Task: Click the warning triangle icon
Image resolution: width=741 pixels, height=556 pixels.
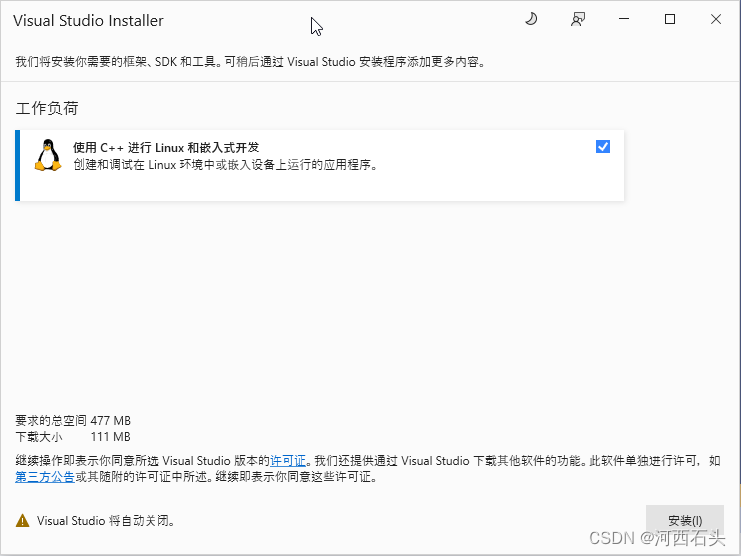Action: (22, 521)
